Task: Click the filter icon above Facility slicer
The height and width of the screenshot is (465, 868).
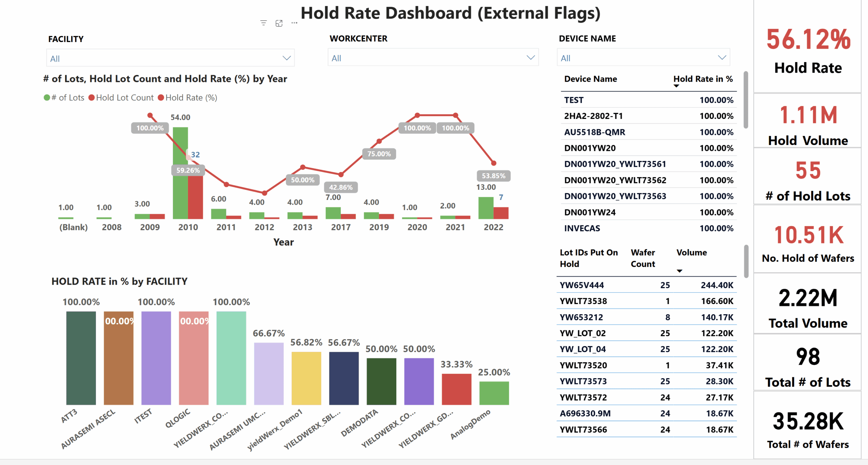Action: pyautogui.click(x=263, y=23)
